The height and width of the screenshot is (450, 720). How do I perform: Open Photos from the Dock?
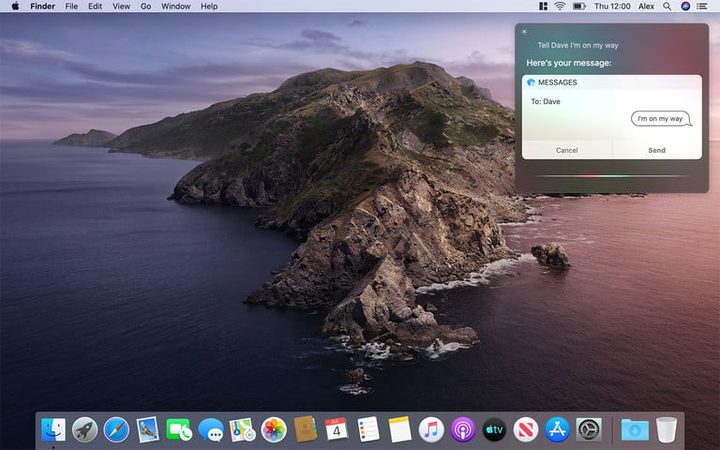[274, 430]
